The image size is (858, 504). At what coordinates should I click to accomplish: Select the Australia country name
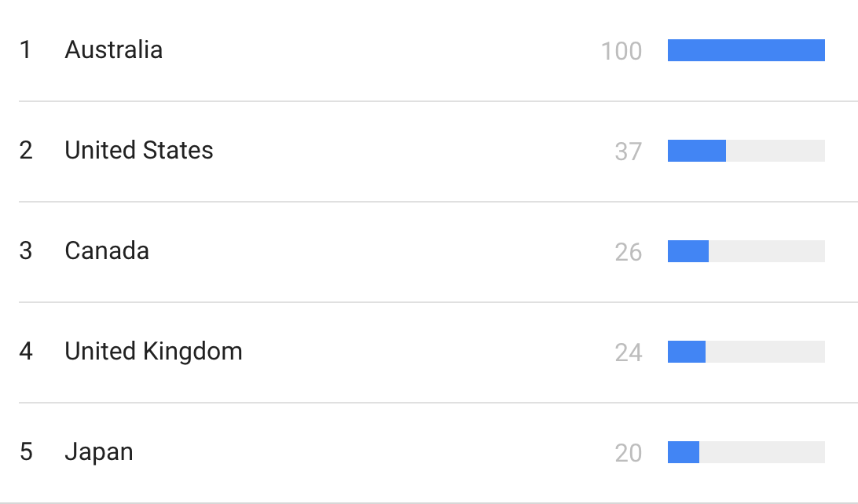click(114, 49)
